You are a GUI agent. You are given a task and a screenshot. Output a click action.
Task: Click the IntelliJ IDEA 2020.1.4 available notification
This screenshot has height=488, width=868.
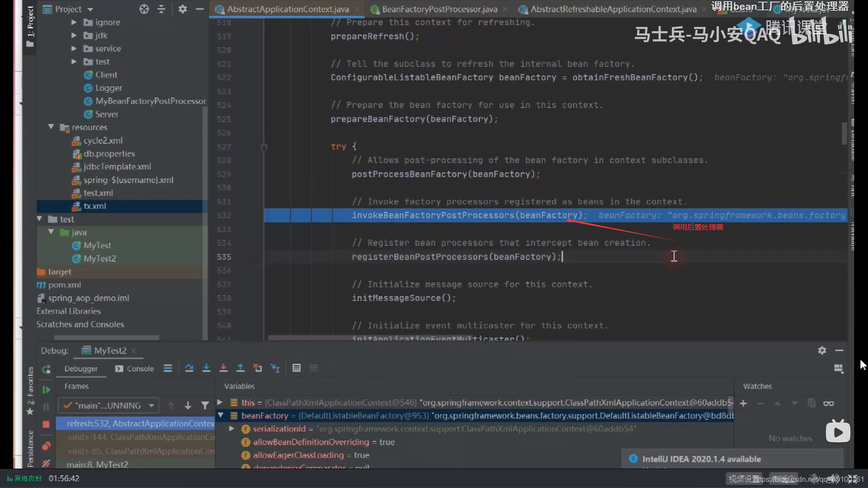pyautogui.click(x=701, y=459)
